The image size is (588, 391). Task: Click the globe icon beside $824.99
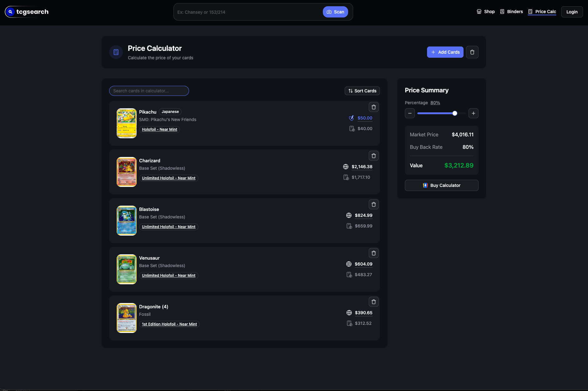pos(349,215)
